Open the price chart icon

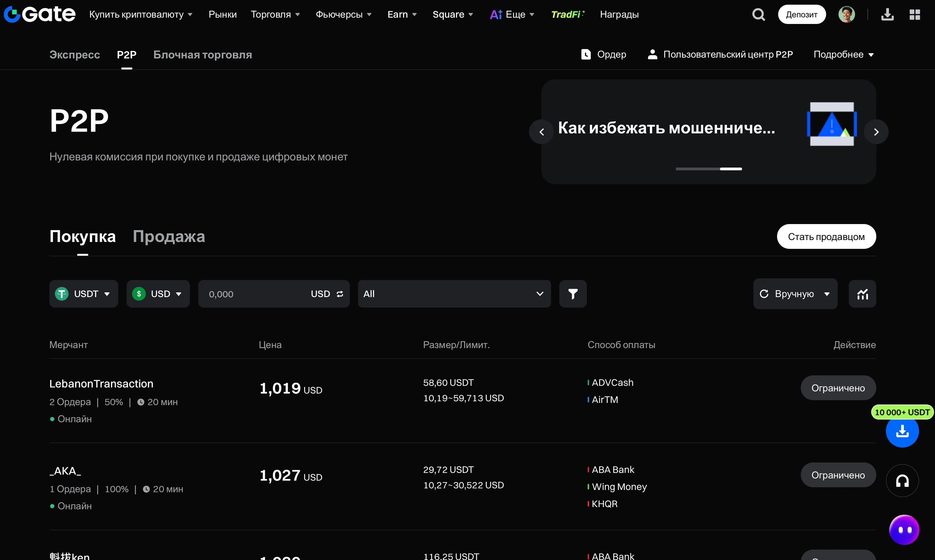pos(863,294)
